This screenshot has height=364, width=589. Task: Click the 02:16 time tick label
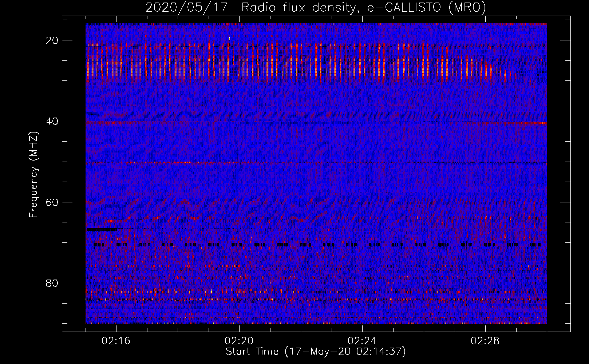(116, 341)
